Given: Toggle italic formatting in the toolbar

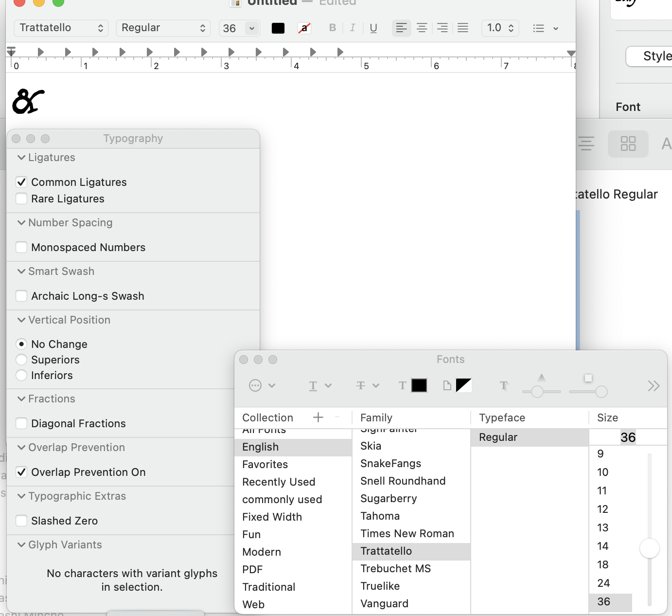Looking at the screenshot, I should (x=353, y=28).
